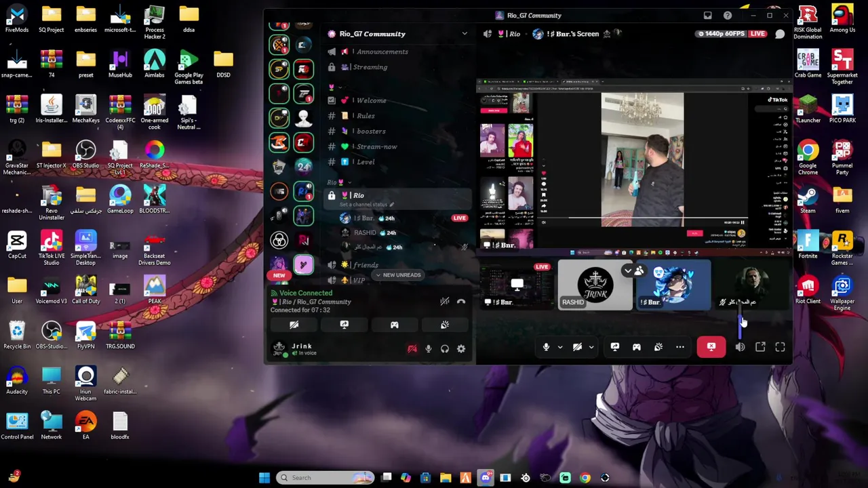Open soundboard button in voice panel row
Viewport: 868px width, 488px height.
tap(445, 325)
